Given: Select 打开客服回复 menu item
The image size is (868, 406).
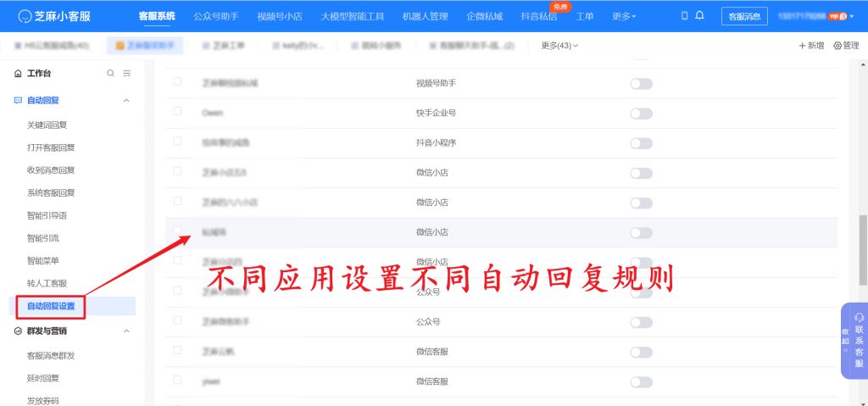Looking at the screenshot, I should [51, 147].
